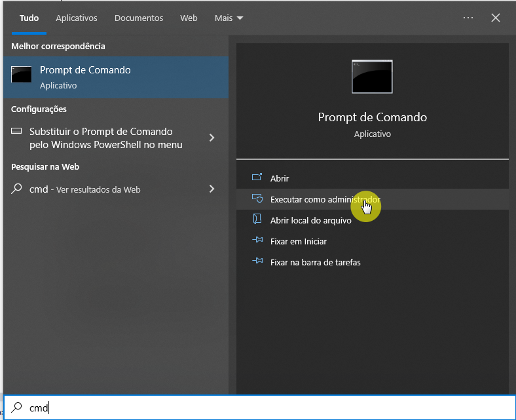Click the magnifier icon in the search box
This screenshot has width=516, height=420.
point(16,408)
